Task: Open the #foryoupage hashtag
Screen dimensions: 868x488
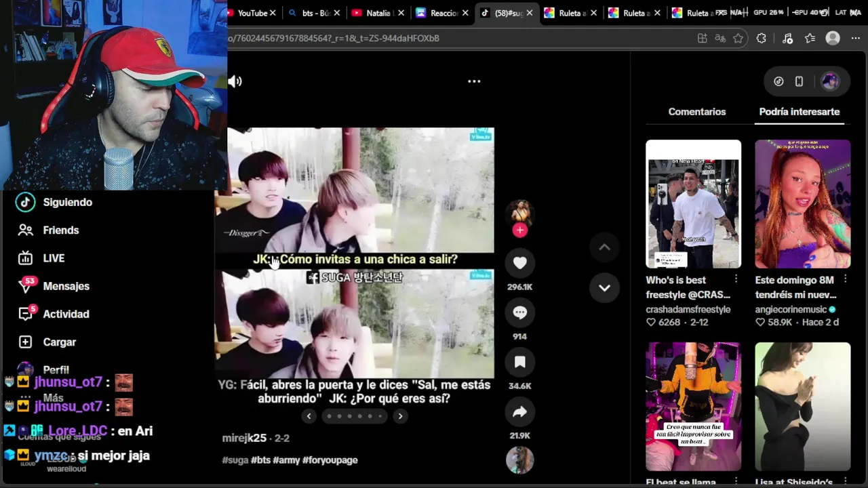Action: 330,460
